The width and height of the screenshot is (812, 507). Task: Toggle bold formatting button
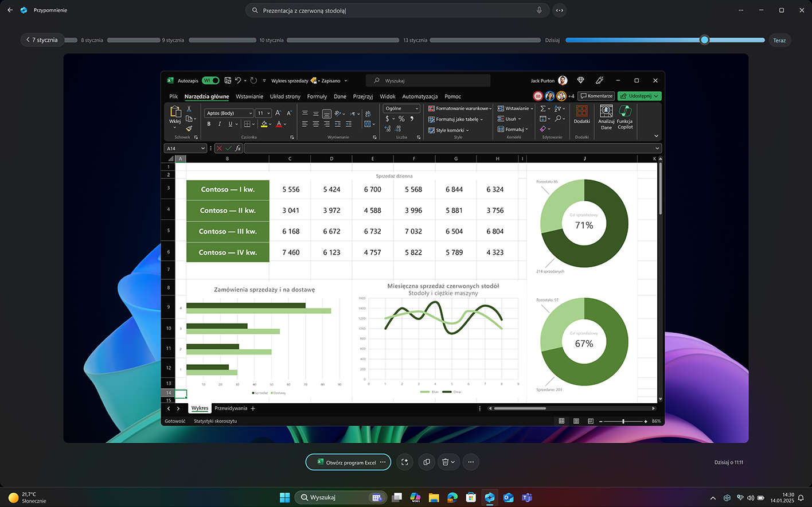click(209, 124)
